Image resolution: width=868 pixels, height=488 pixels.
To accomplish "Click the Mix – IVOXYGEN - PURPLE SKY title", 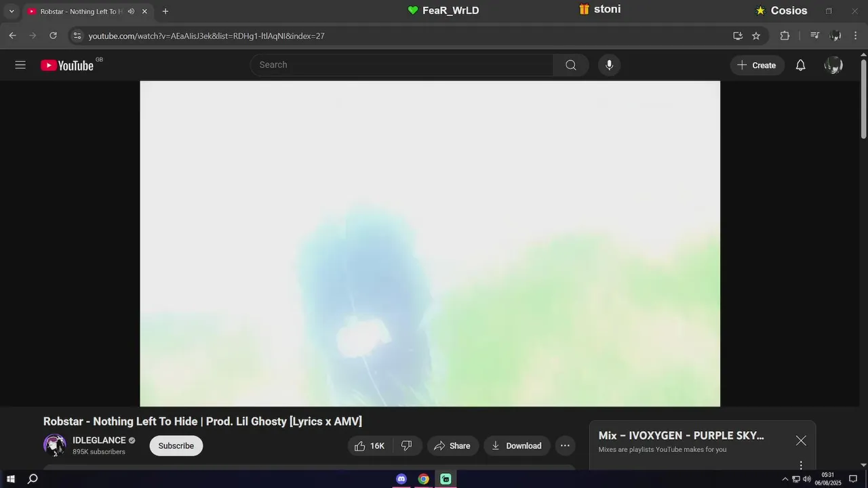I will point(681,436).
